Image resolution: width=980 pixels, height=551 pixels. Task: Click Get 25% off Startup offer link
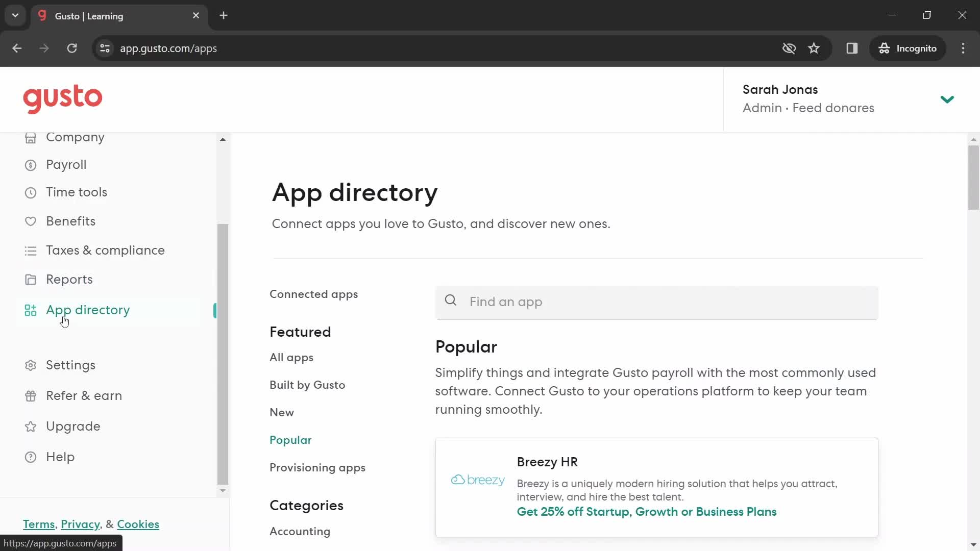click(x=646, y=512)
